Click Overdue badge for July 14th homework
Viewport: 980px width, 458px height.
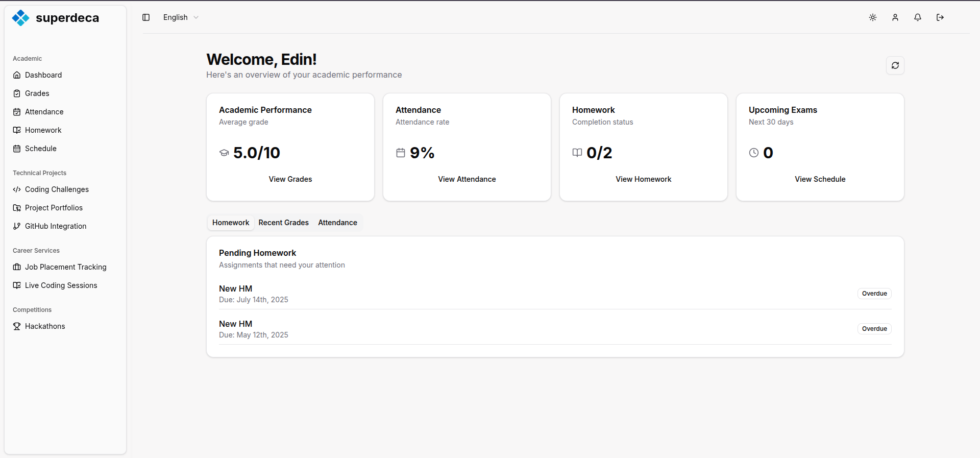pyautogui.click(x=874, y=294)
